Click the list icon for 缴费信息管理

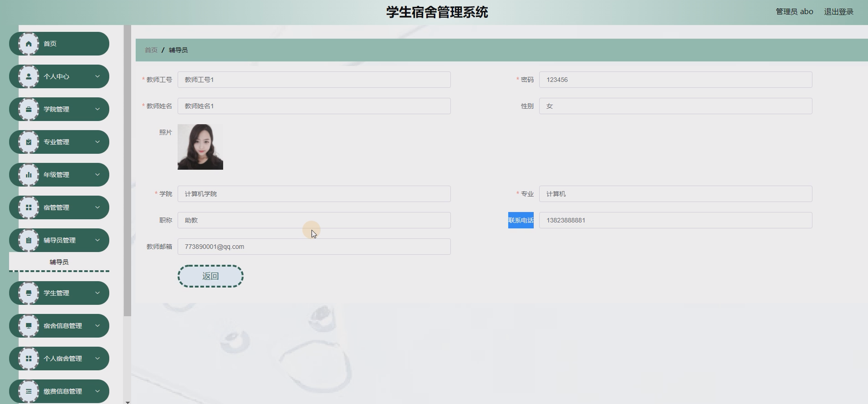pyautogui.click(x=29, y=391)
